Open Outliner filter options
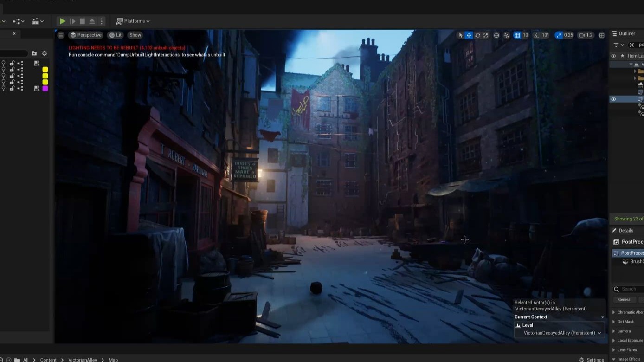 (x=618, y=45)
